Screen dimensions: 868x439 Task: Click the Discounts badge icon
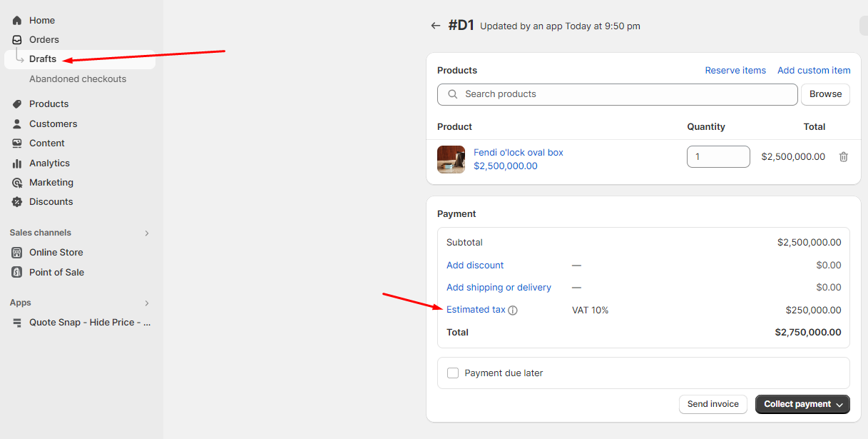[x=17, y=202]
